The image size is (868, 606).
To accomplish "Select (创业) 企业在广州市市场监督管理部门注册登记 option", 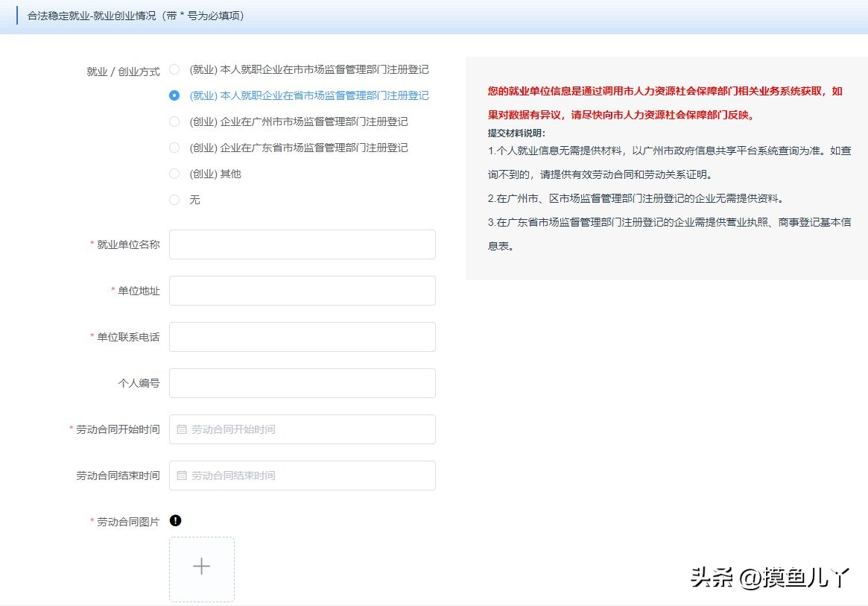I will pyautogui.click(x=174, y=121).
